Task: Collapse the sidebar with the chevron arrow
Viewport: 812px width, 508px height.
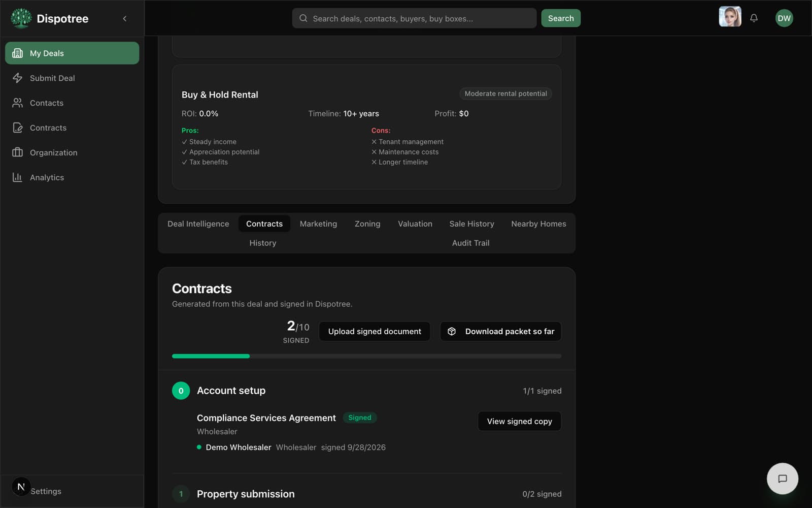Action: pyautogui.click(x=124, y=18)
